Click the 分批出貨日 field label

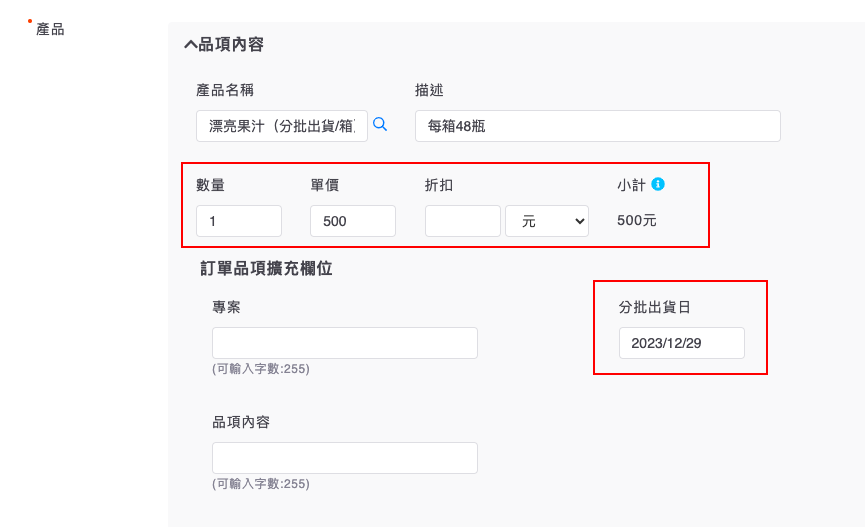[655, 307]
